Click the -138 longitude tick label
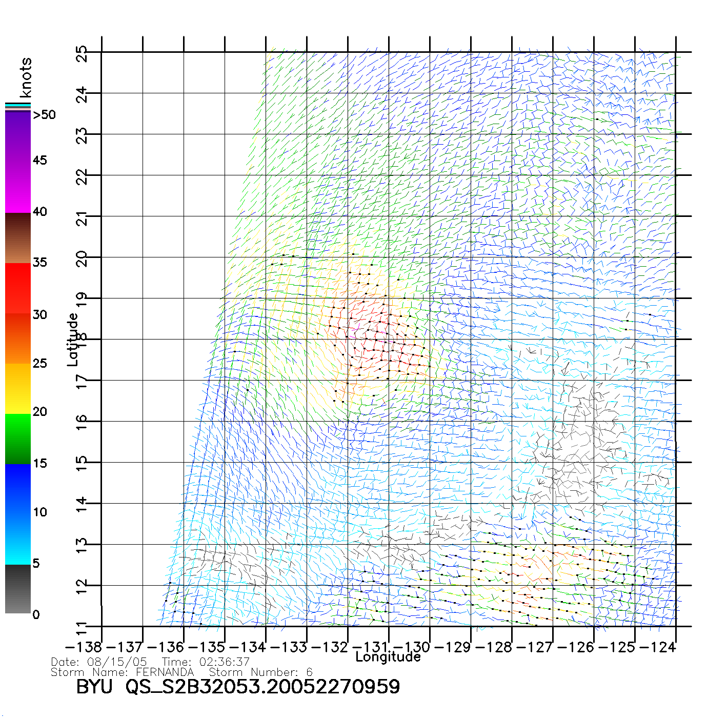This screenshot has height=718, width=728. pyautogui.click(x=84, y=647)
